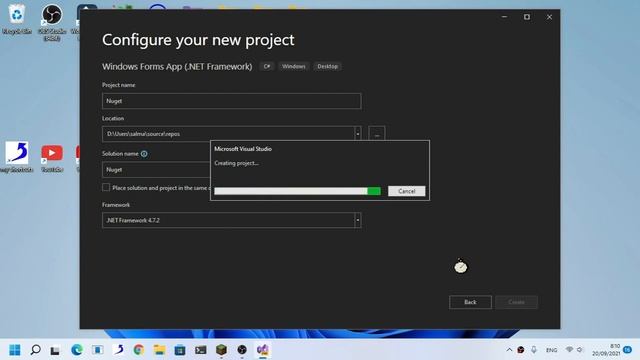Image resolution: width=640 pixels, height=360 pixels.
Task: Open the Recycle Bin desktop icon
Action: click(17, 19)
